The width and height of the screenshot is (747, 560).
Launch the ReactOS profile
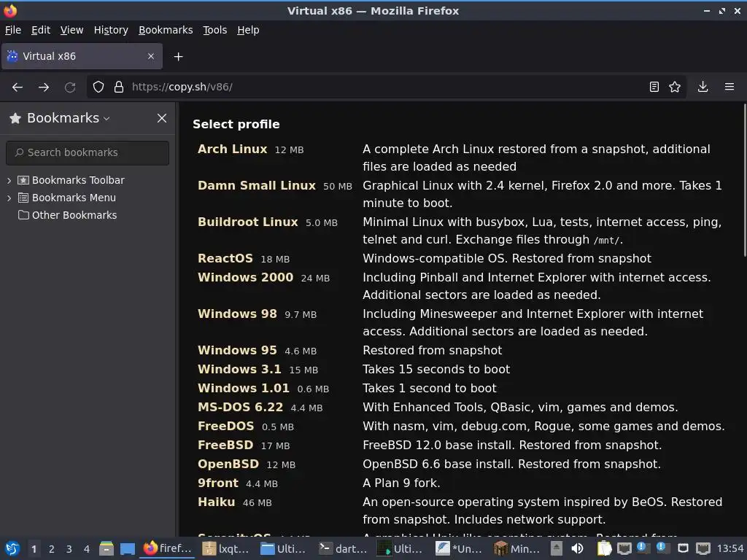click(225, 259)
